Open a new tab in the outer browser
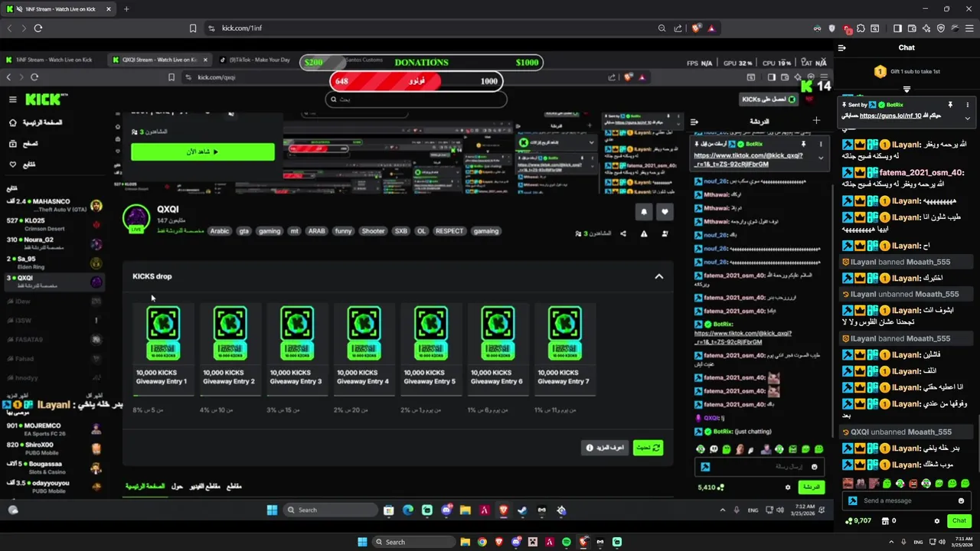This screenshot has height=551, width=980. click(126, 9)
